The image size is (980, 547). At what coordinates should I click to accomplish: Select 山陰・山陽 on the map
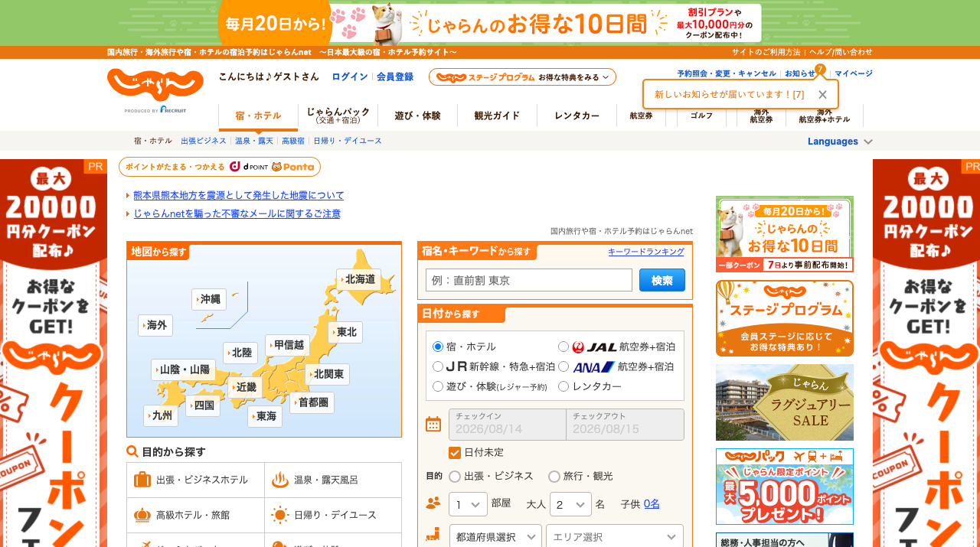183,370
